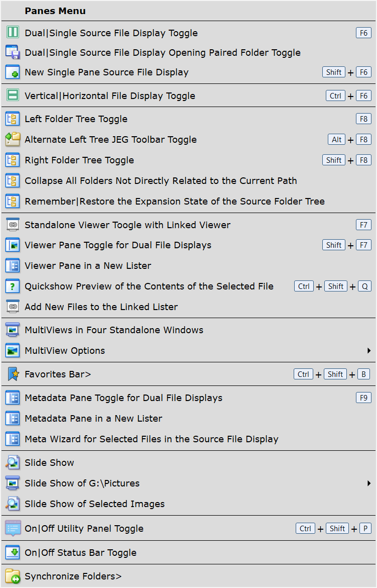
Task: Click the Panes Menu header title
Action: click(55, 11)
